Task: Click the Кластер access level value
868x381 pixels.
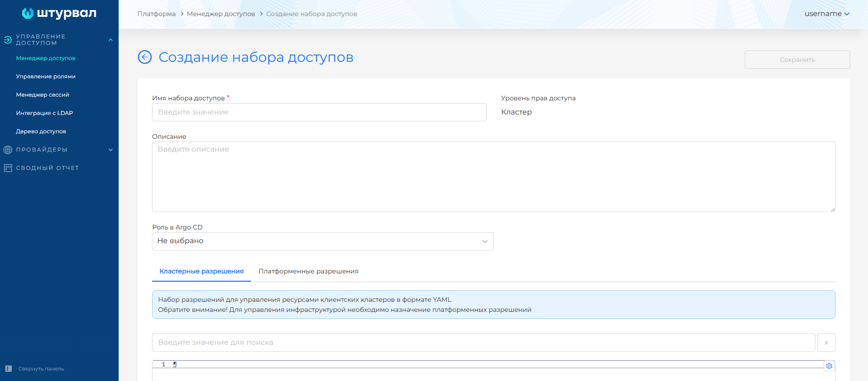Action: (516, 112)
